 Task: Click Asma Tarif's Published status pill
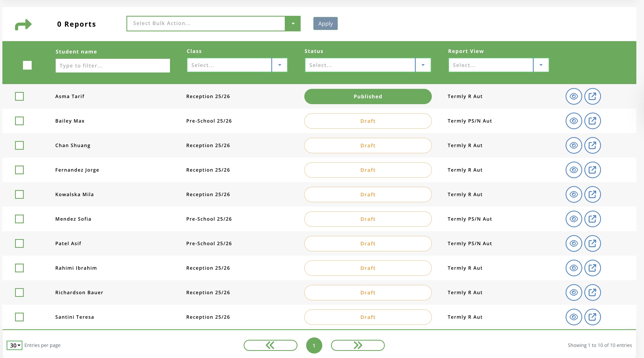[368, 96]
